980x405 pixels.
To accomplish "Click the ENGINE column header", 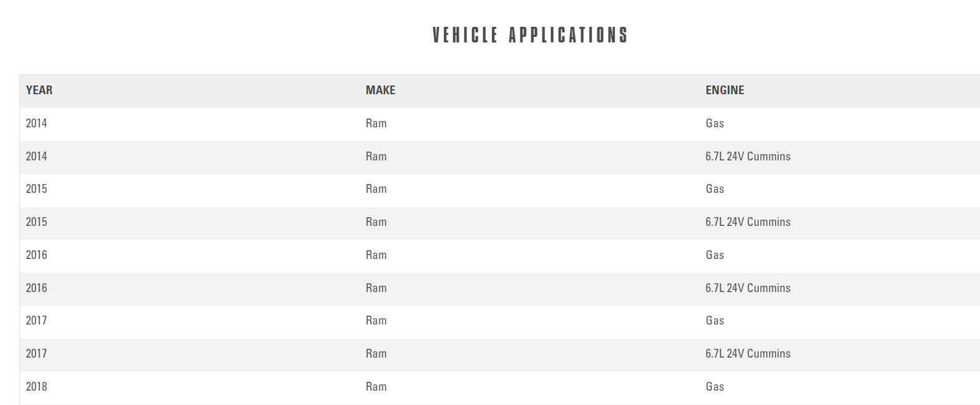I will coord(725,90).
